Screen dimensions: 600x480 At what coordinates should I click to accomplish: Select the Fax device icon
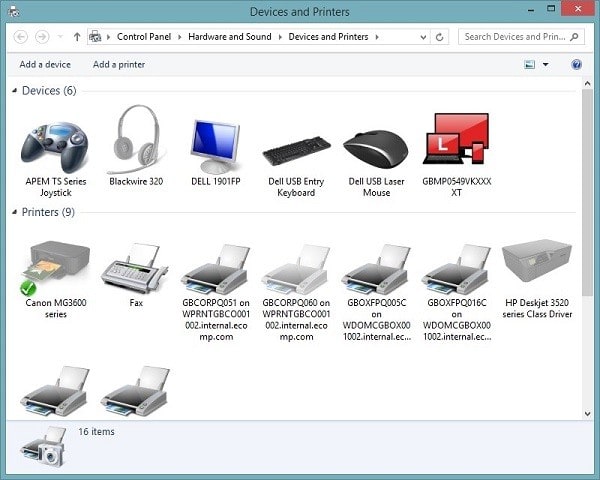tap(135, 268)
